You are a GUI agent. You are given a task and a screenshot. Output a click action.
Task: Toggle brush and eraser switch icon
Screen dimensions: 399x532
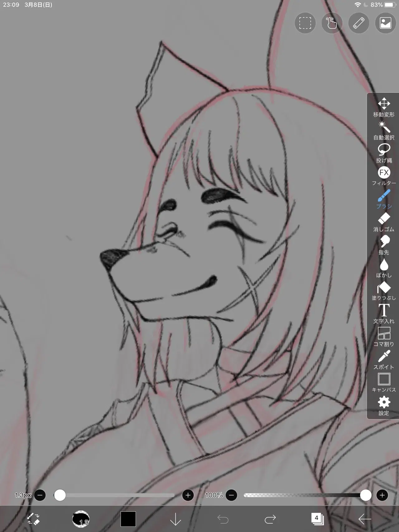(x=33, y=519)
